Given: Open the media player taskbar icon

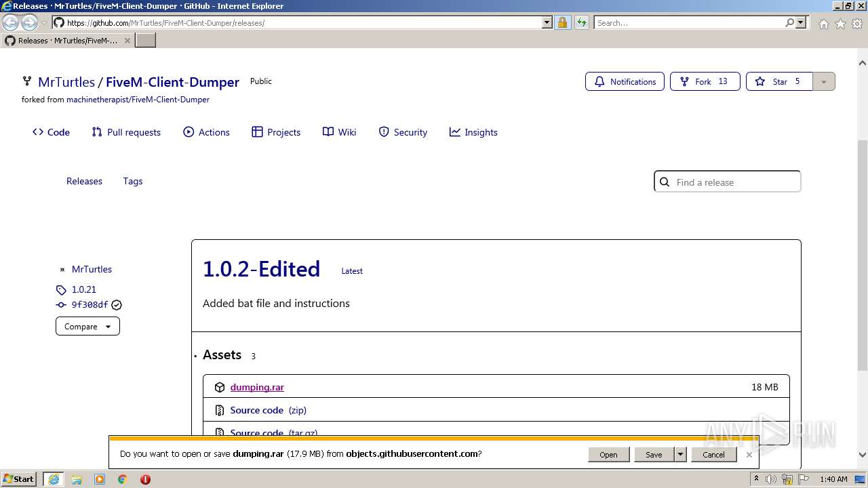Looking at the screenshot, I should [x=100, y=479].
